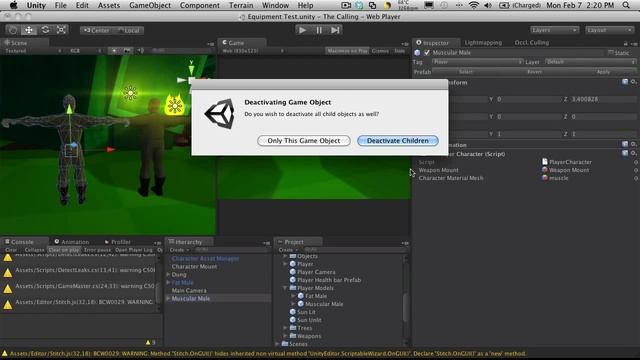The image size is (640, 360).
Task: Click the Pause playback button
Action: 319,30
